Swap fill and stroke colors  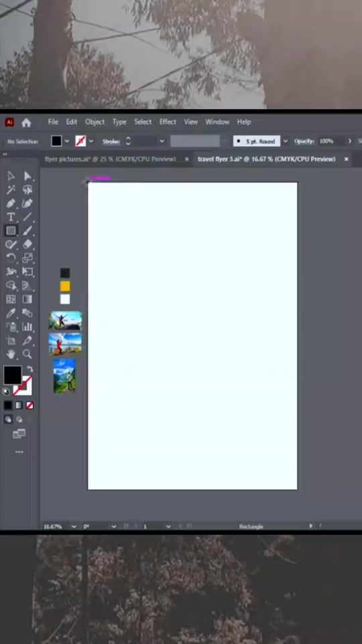point(30,369)
